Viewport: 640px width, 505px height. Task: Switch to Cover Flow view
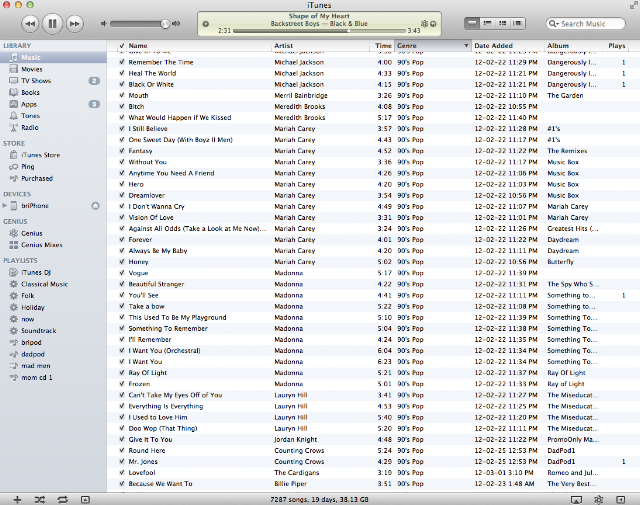click(518, 23)
